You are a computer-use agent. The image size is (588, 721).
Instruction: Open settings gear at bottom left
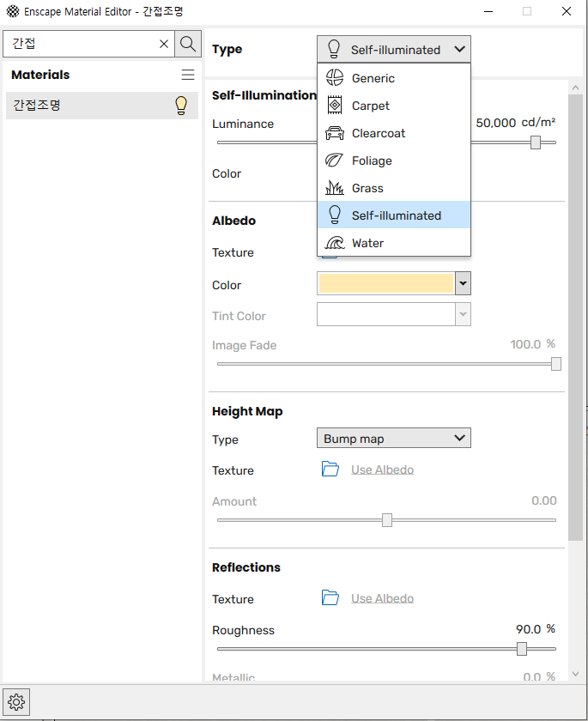click(16, 702)
